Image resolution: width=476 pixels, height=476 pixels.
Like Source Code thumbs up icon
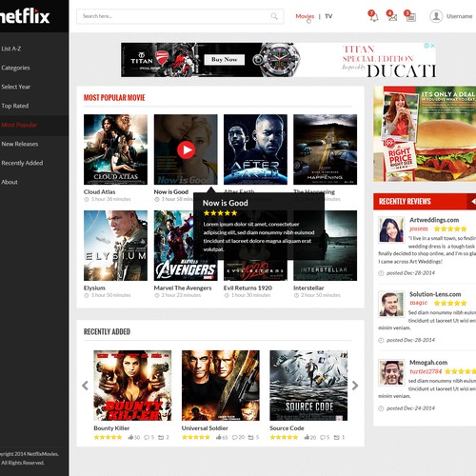coord(307,437)
